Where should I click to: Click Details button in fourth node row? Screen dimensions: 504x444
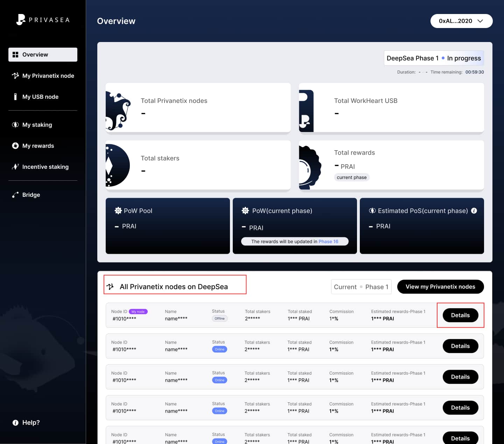460,408
